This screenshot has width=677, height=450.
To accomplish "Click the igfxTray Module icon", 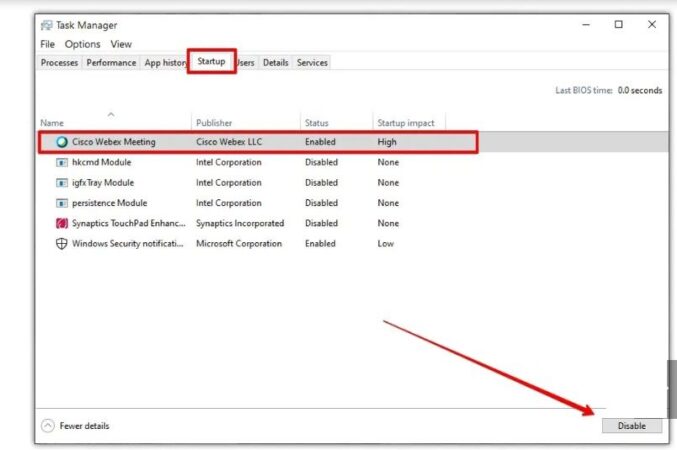I will [x=62, y=183].
